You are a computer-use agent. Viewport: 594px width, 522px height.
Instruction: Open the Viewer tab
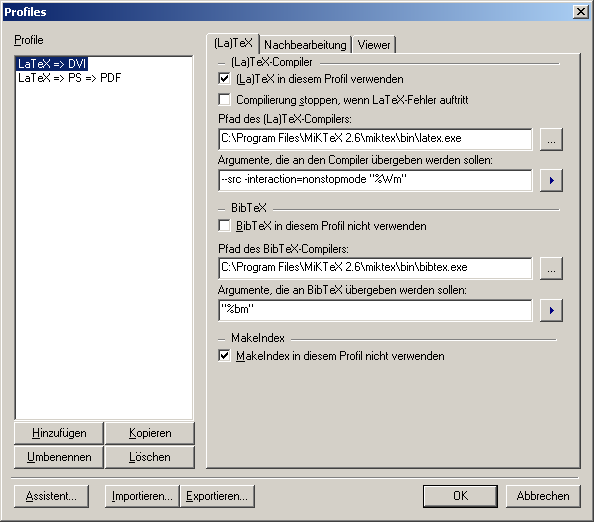[374, 45]
